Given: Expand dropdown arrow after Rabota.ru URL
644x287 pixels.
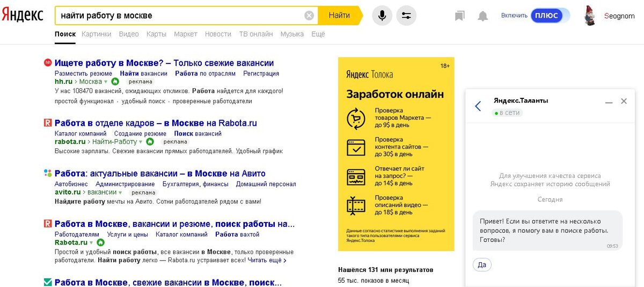Looking at the screenshot, I should pos(92,243).
